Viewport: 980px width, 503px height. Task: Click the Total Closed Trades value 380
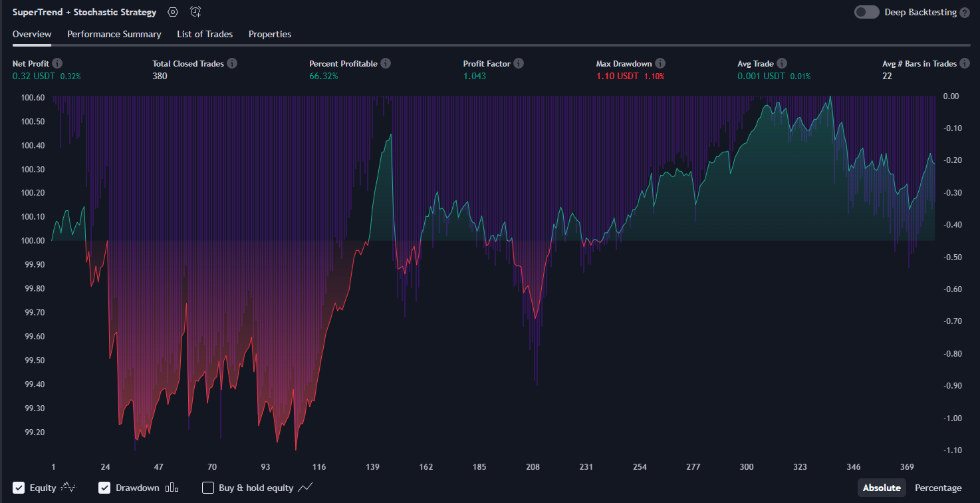pos(160,76)
